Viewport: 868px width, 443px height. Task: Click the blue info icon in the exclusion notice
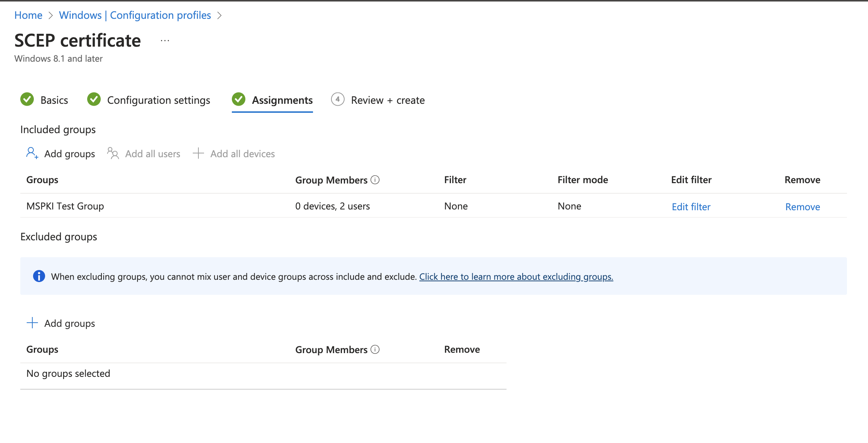[39, 276]
